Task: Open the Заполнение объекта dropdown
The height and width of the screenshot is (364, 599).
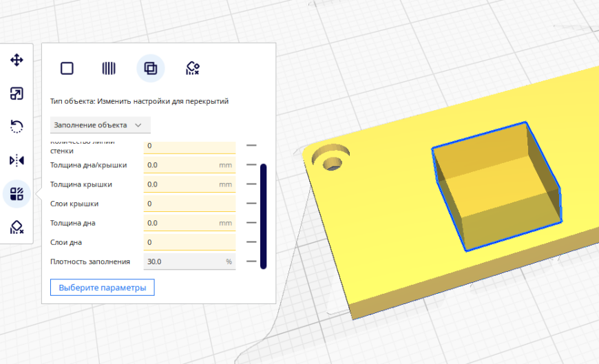Action: click(x=100, y=125)
